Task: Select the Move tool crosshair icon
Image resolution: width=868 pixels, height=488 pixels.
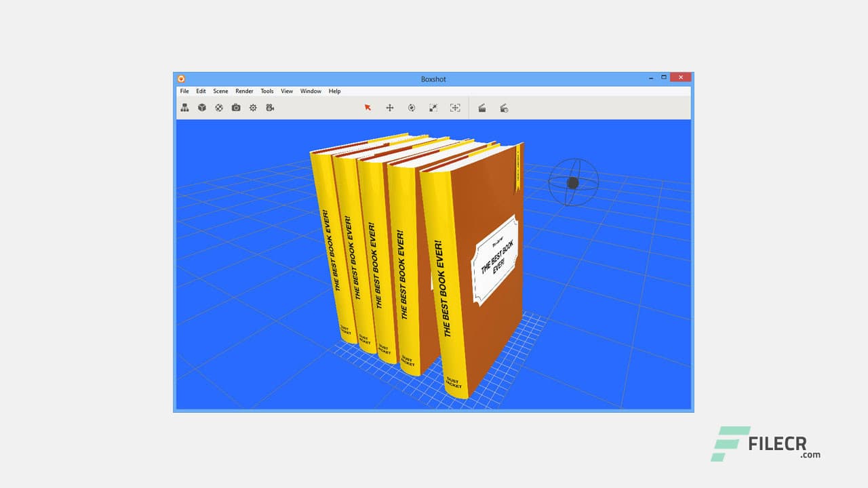Action: (x=390, y=108)
